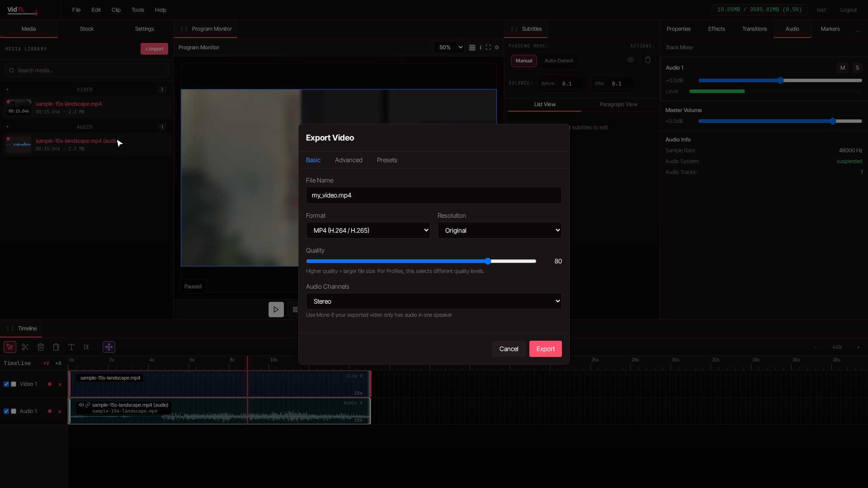Toggle subtitle visibility eye icon

(631, 60)
